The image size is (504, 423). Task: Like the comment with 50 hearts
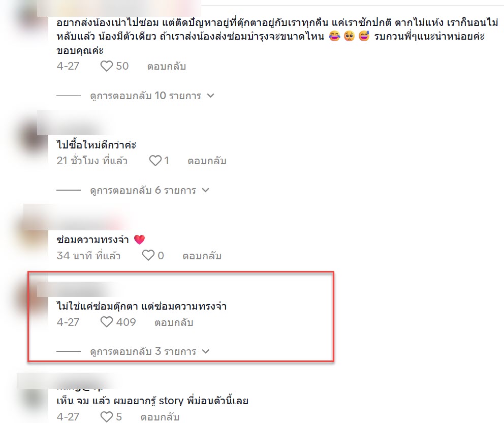tap(106, 66)
